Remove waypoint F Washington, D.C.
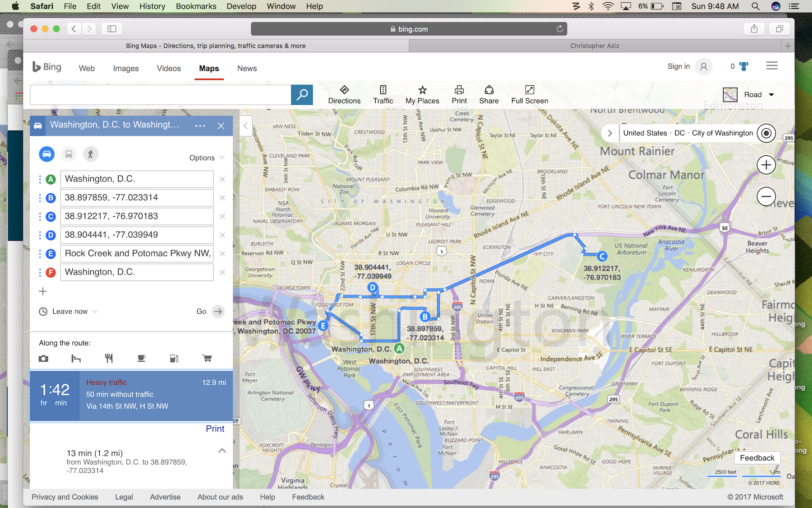This screenshot has width=812, height=508. 222,272
